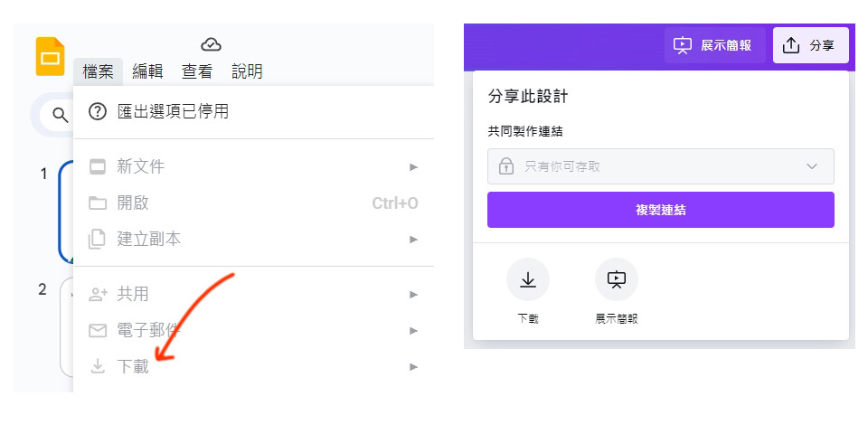Click the Google Slides logo icon

pos(50,56)
